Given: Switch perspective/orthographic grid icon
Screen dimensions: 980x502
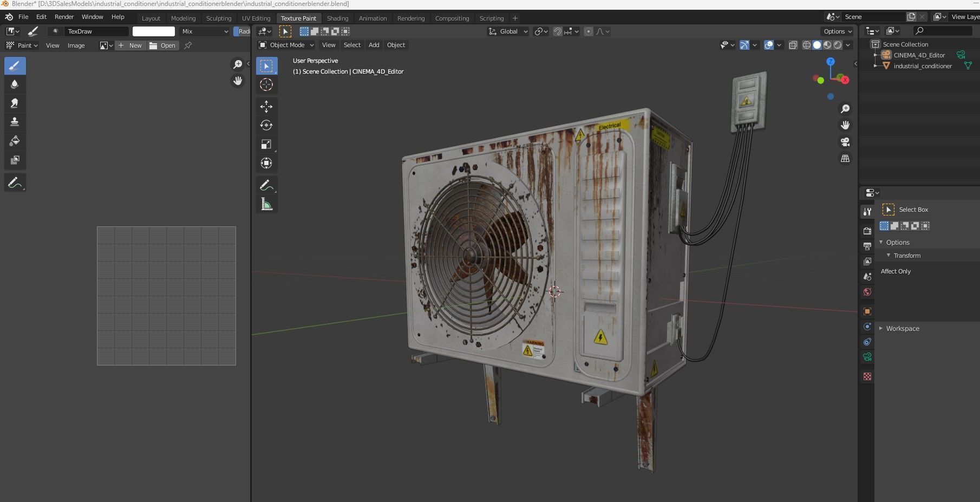Looking at the screenshot, I should pyautogui.click(x=845, y=159).
